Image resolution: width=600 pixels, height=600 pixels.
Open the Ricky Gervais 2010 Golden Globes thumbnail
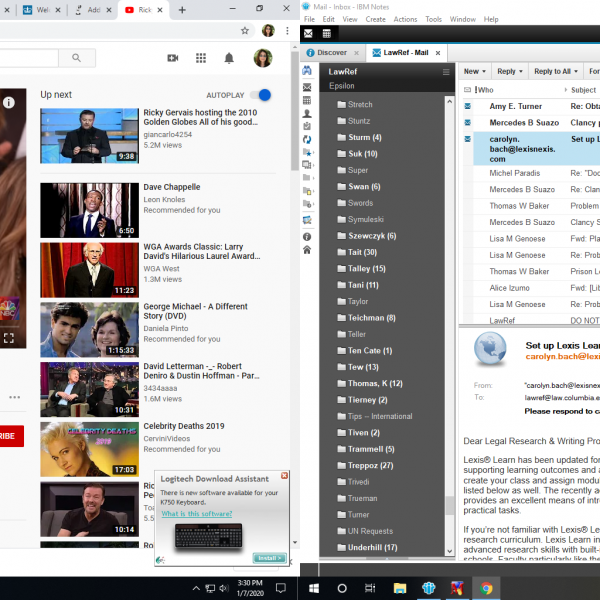point(90,135)
